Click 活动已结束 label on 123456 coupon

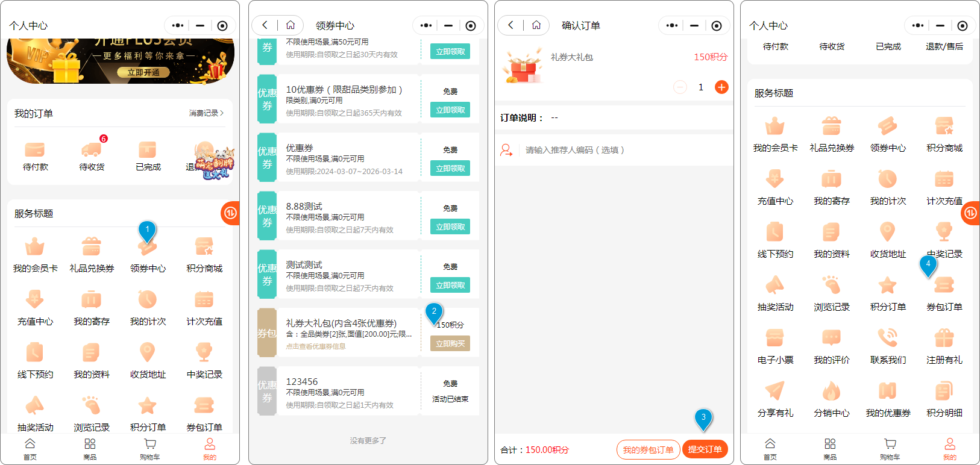click(450, 399)
